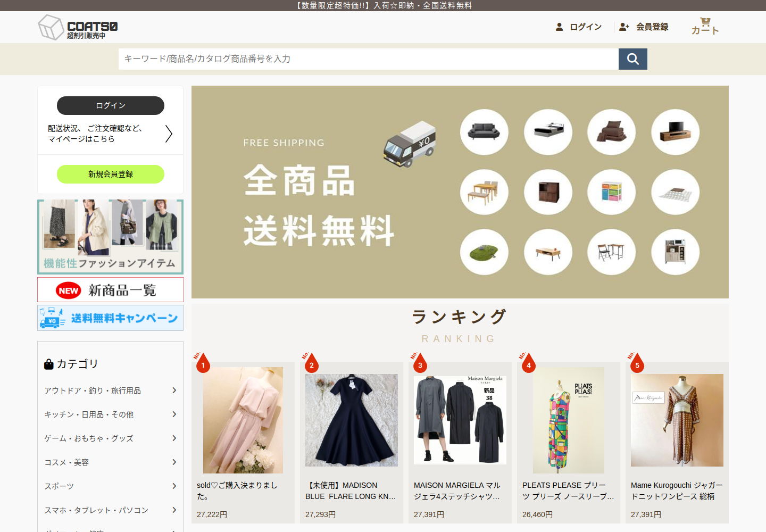Open the Maison Margiela shirt product image
The height and width of the screenshot is (532, 766).
point(460,420)
